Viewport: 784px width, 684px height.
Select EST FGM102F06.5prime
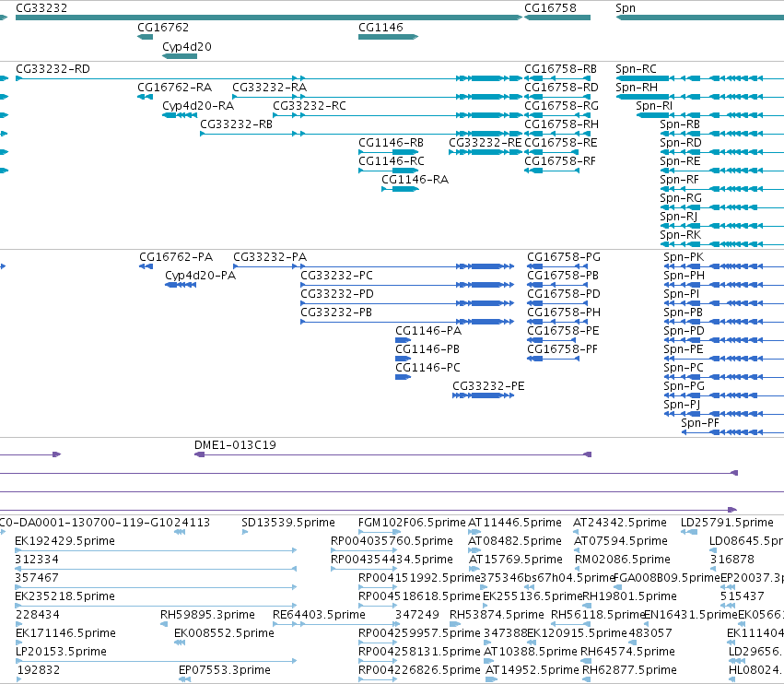tap(412, 523)
